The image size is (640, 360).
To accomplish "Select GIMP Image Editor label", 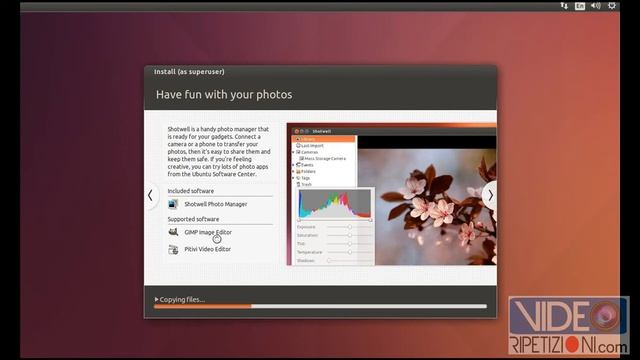I will (208, 232).
